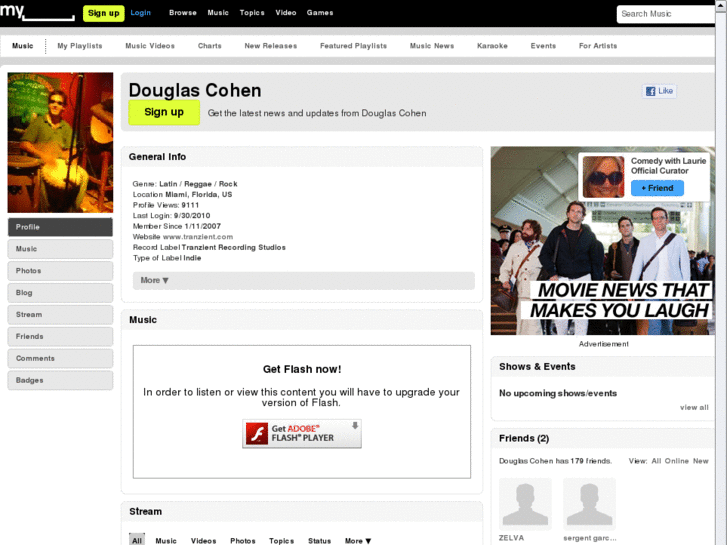Select the All filter in Stream
This screenshot has width=727, height=545.
coord(137,540)
